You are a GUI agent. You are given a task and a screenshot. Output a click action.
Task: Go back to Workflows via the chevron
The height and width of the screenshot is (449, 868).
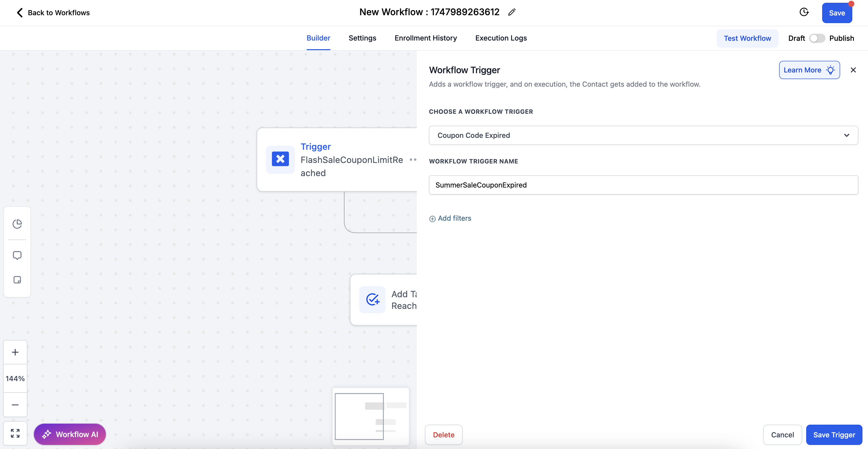(19, 13)
